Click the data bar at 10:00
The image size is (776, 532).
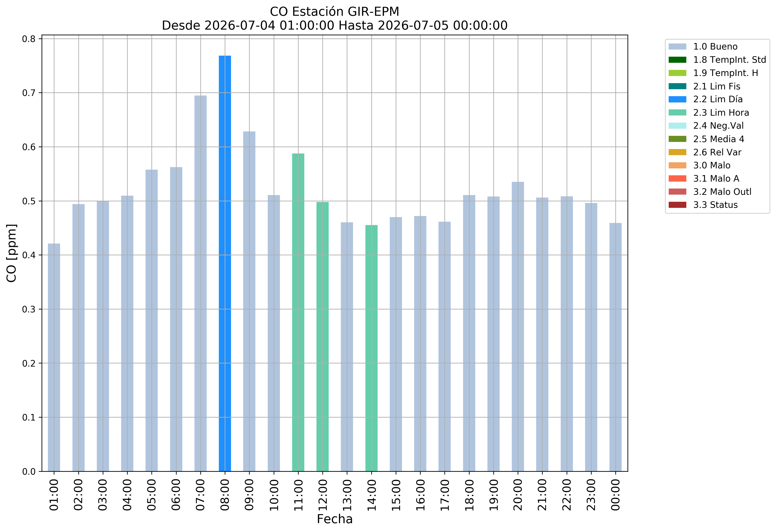(274, 333)
